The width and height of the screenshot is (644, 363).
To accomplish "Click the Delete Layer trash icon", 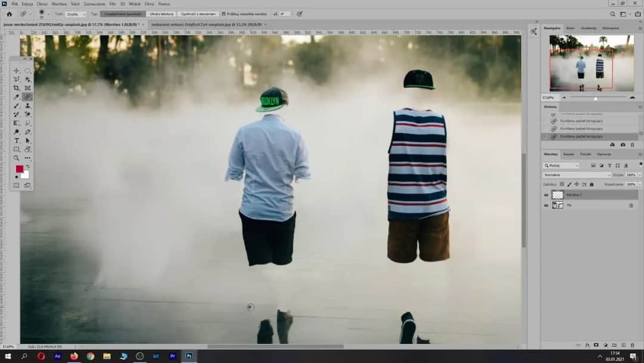I will tap(632, 344).
